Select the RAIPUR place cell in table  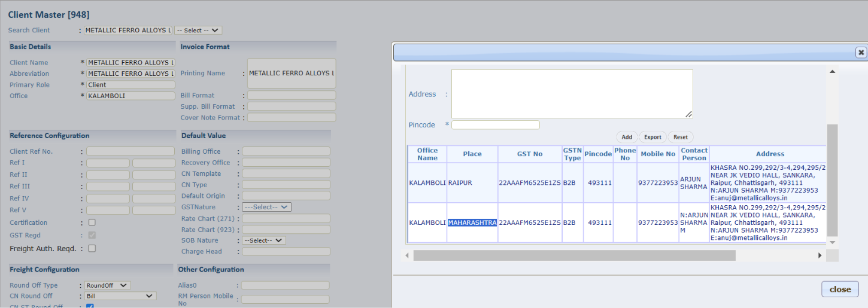[472, 182]
